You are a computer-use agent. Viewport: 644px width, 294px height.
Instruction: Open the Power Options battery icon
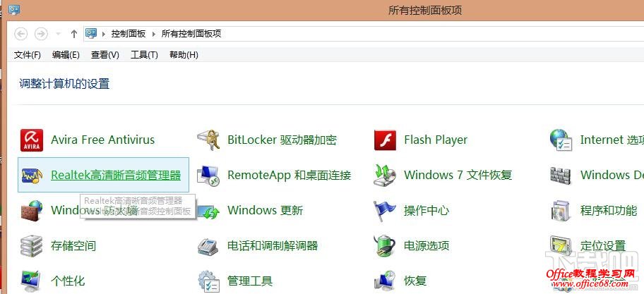[385, 246]
